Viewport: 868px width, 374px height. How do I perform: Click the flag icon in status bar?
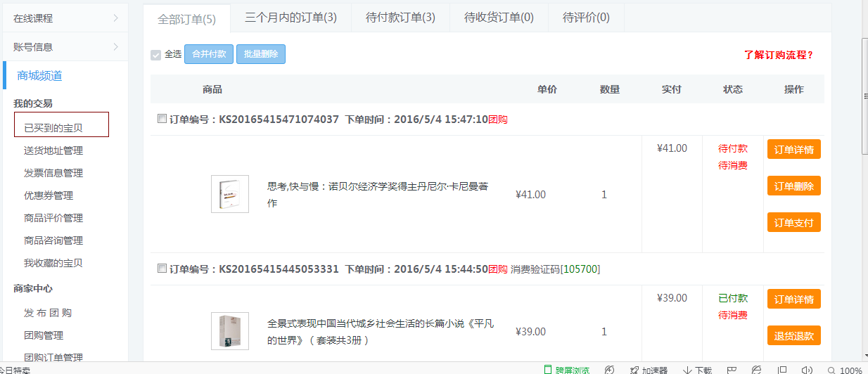click(x=732, y=370)
